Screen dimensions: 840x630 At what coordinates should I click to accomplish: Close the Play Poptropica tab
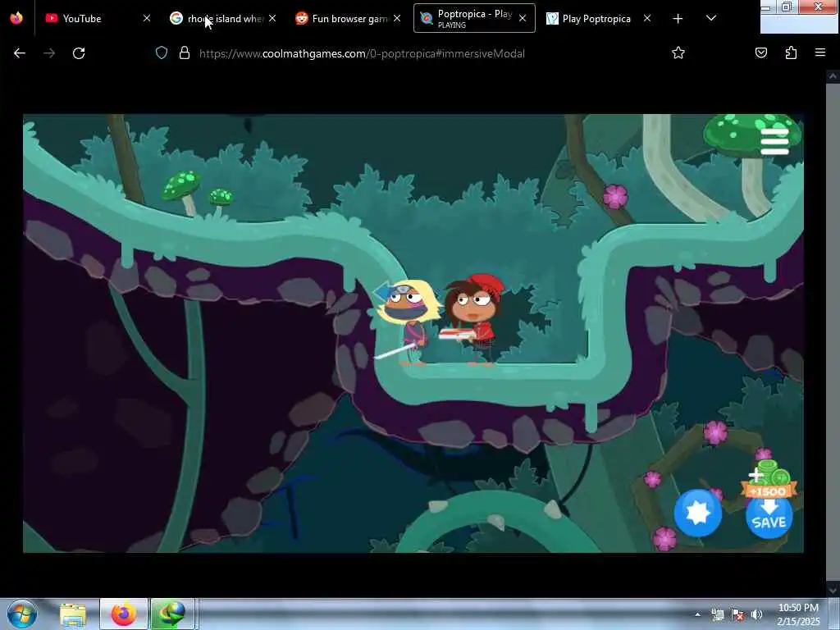(x=647, y=18)
